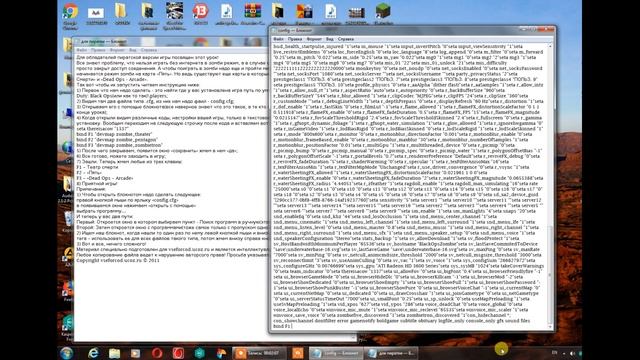Open Windows Explorer from the taskbar
This screenshot has width=640, height=360.
115,353
